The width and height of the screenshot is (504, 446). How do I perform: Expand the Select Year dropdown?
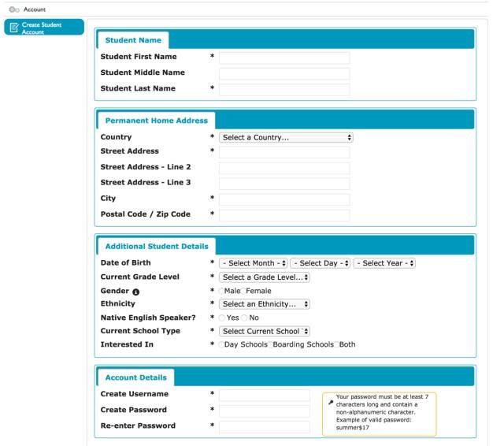(384, 263)
